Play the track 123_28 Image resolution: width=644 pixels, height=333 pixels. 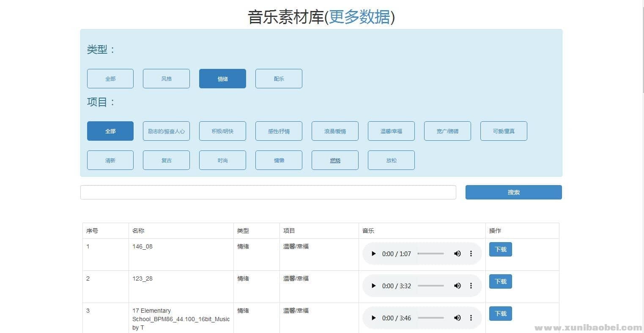pos(373,286)
